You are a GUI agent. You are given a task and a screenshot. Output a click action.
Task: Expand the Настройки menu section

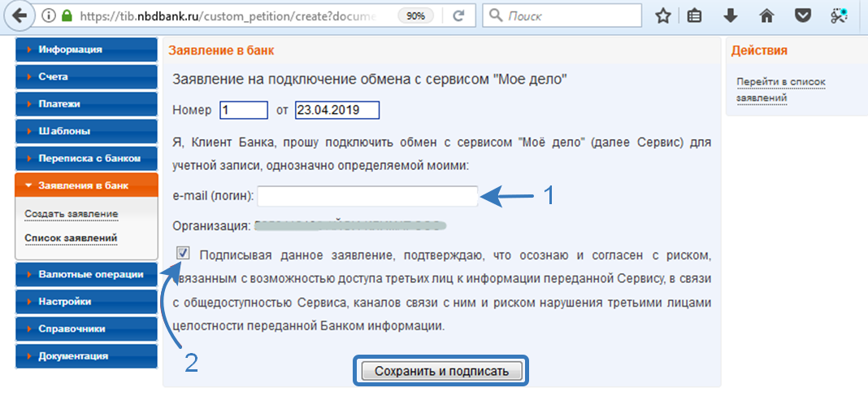tap(86, 302)
